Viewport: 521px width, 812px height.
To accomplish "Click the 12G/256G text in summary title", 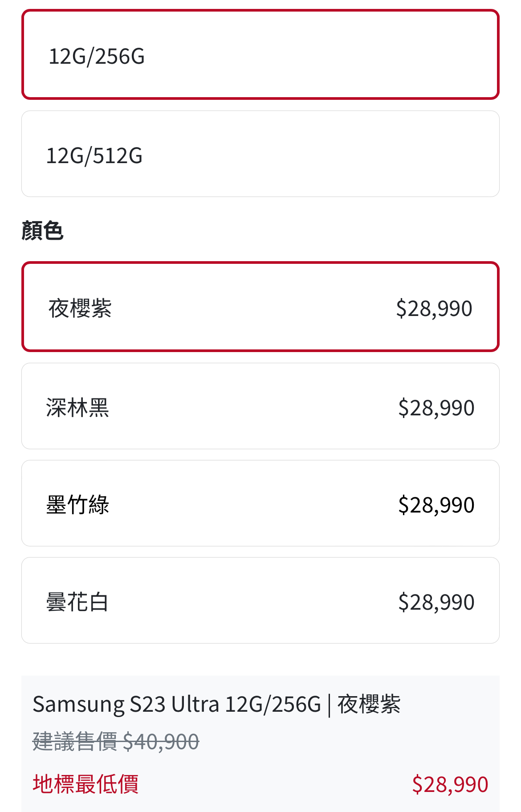I will pyautogui.click(x=273, y=705).
